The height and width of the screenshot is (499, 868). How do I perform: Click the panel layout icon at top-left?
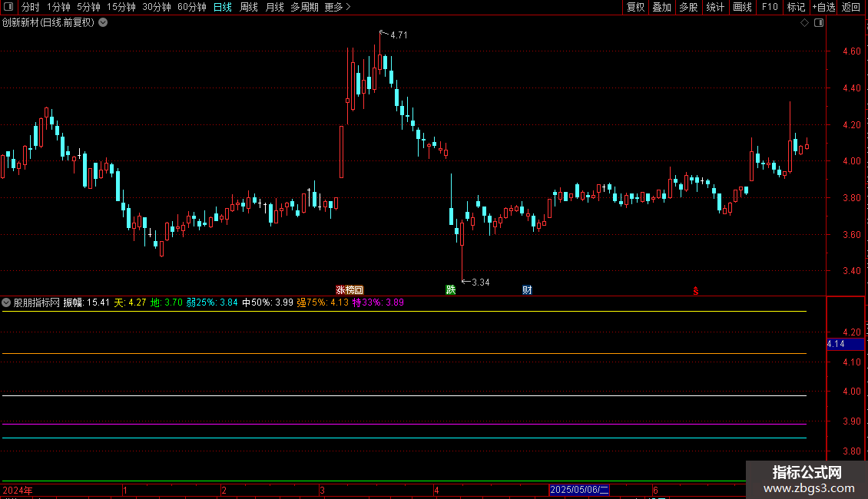(8, 7)
